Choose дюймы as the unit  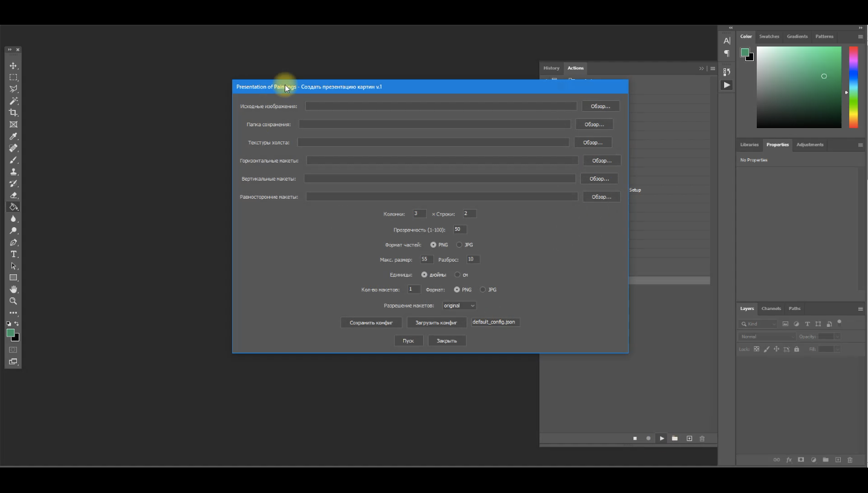[424, 275]
